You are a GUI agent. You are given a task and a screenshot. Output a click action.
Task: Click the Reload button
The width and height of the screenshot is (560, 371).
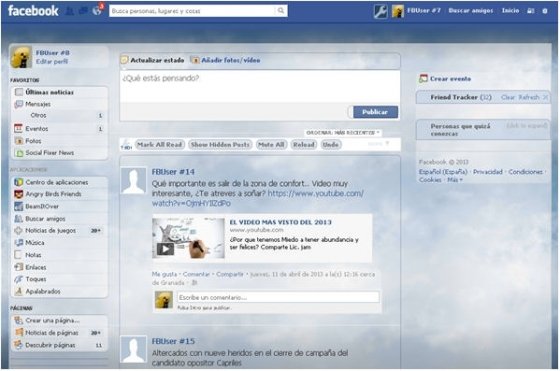click(x=304, y=145)
